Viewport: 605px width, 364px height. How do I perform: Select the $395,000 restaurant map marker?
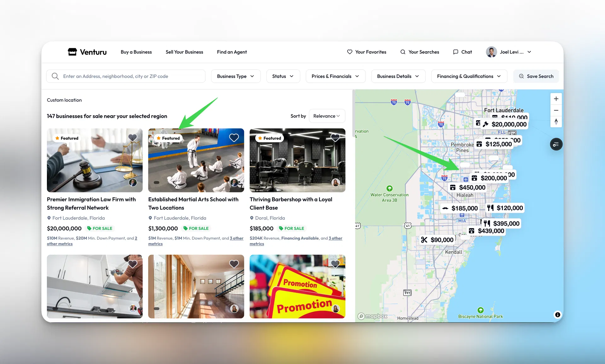tap(502, 224)
